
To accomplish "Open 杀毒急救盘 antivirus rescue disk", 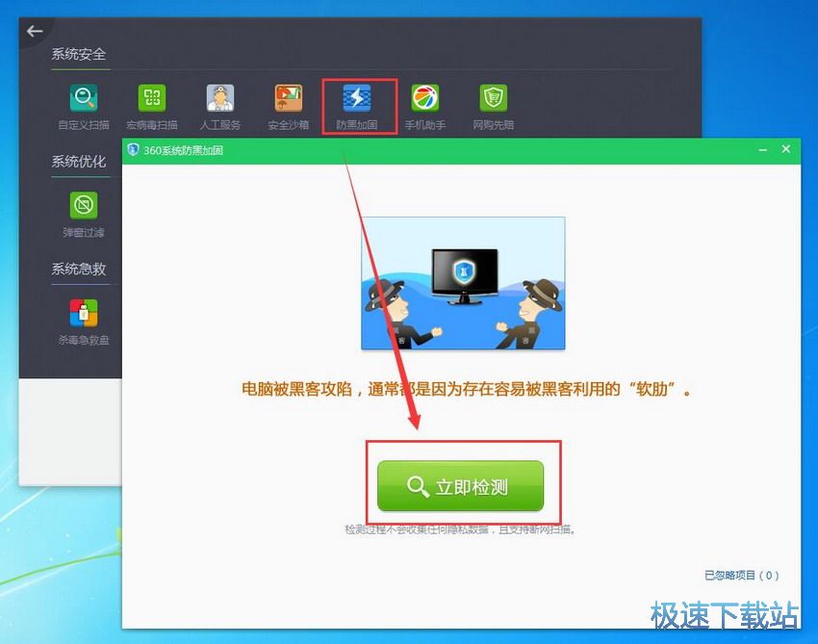I will 84,322.
